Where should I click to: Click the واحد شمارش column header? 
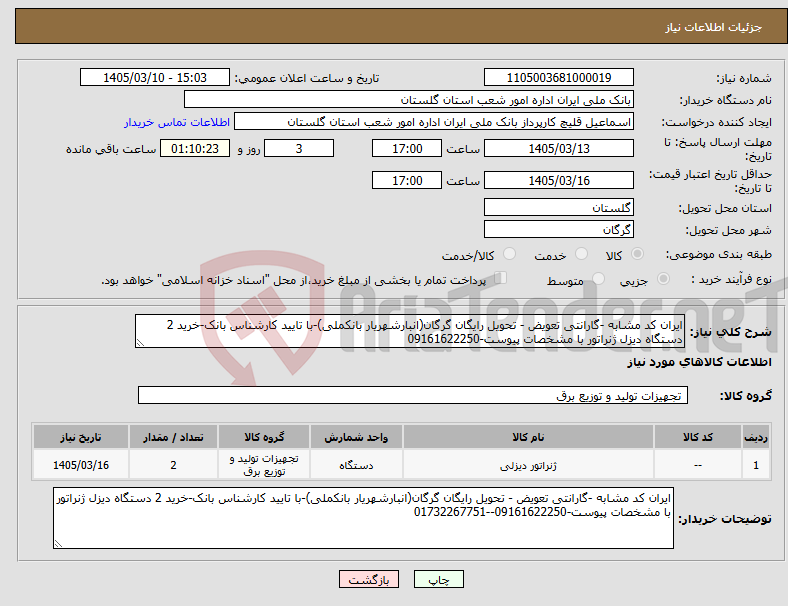[356, 437]
